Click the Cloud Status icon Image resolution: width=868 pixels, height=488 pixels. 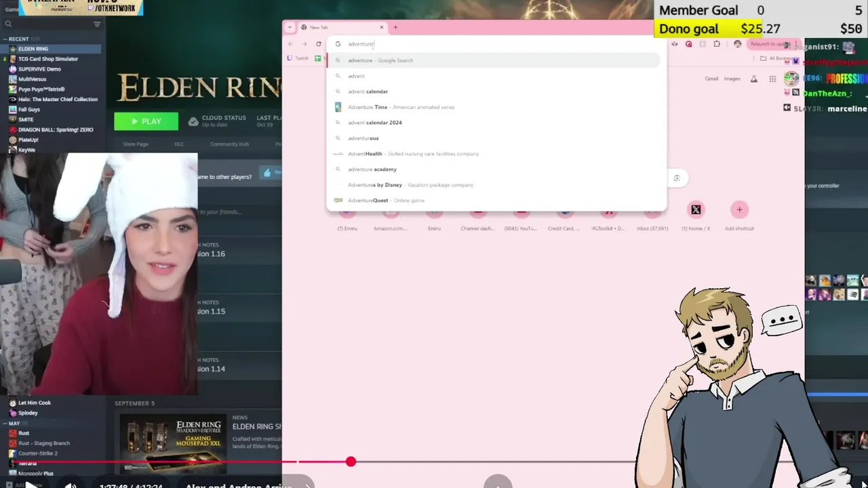[x=193, y=121]
